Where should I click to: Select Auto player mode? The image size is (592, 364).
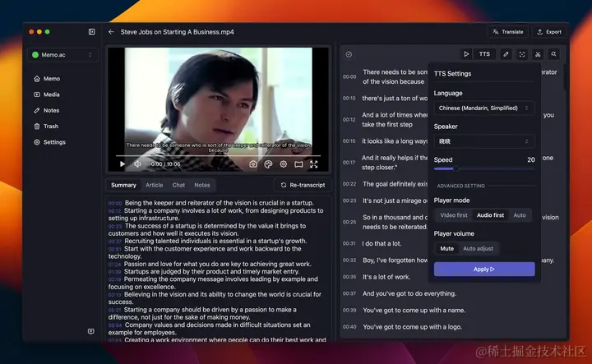[x=520, y=215]
